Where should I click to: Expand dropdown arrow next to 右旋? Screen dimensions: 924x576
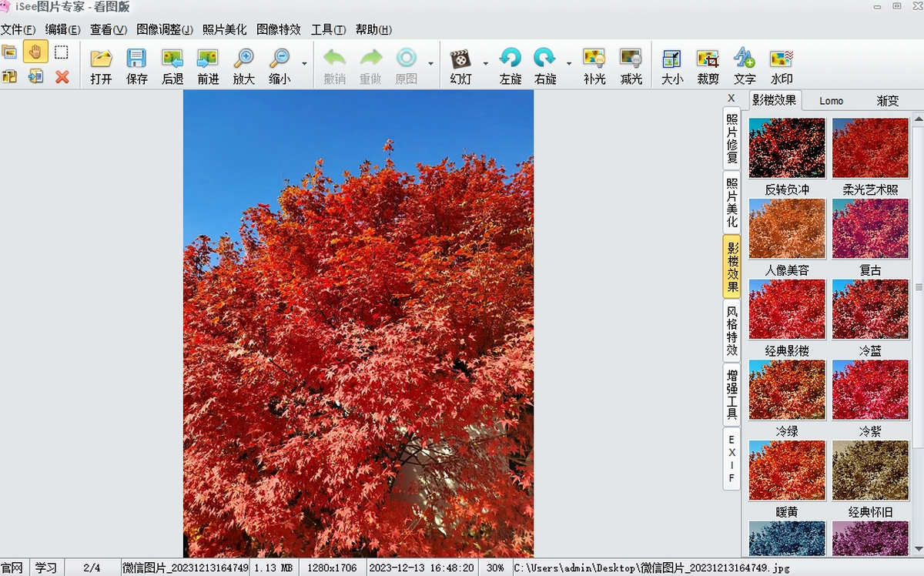[x=569, y=64]
